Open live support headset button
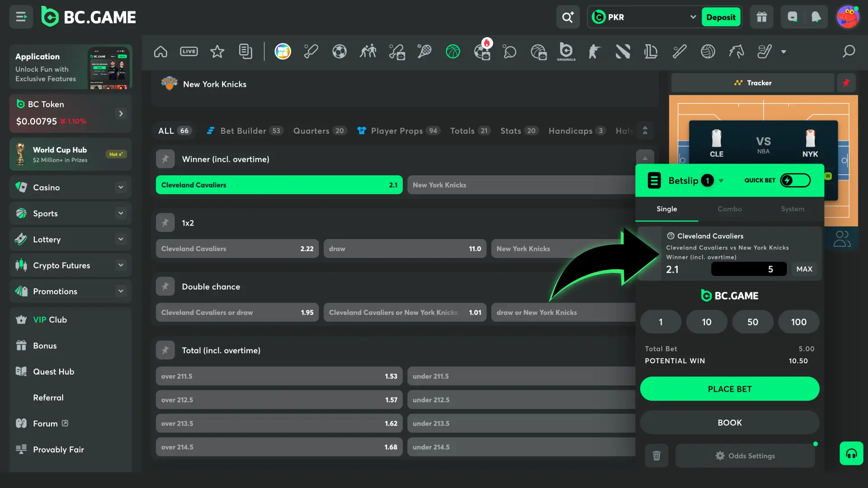 [x=852, y=453]
